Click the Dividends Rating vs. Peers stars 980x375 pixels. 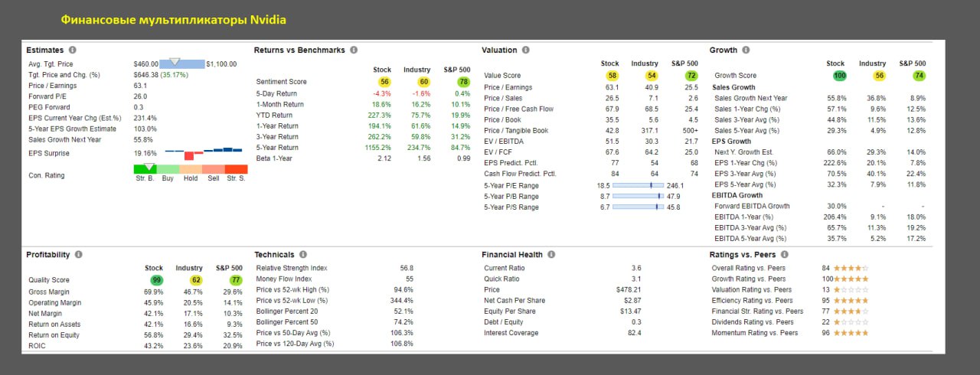[x=851, y=322]
